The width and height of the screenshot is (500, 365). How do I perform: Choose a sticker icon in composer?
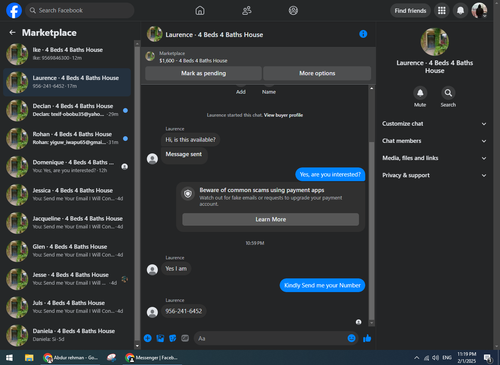[x=173, y=338]
